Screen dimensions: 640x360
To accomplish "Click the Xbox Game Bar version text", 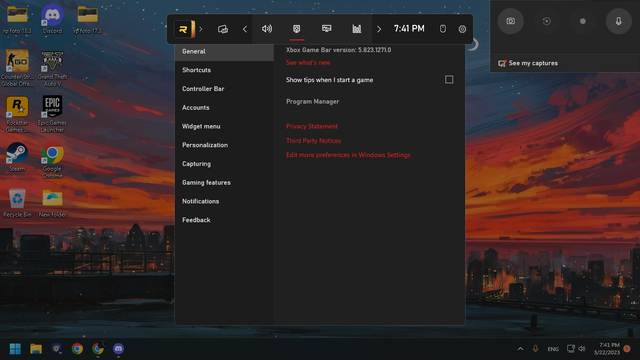I will [338, 50].
